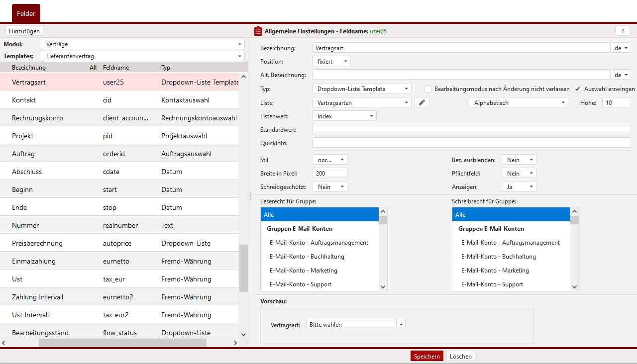Viewport: 637px width, 364px height.
Task: Click into the Standardwert input field
Action: [x=471, y=129]
